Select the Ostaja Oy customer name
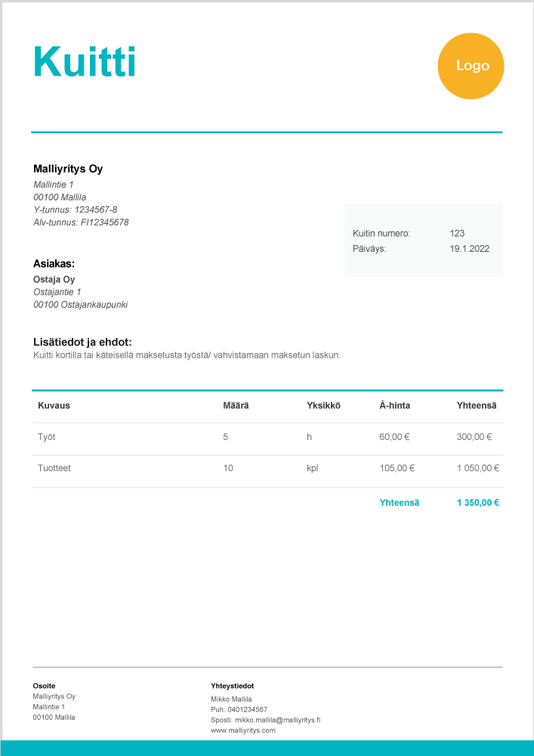The height and width of the screenshot is (756, 534). (54, 280)
